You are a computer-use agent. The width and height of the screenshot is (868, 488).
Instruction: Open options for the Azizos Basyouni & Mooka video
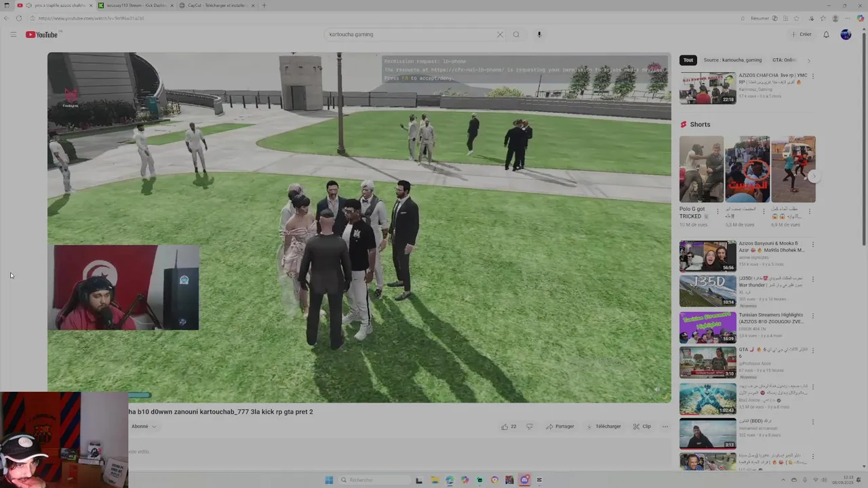[x=813, y=244]
